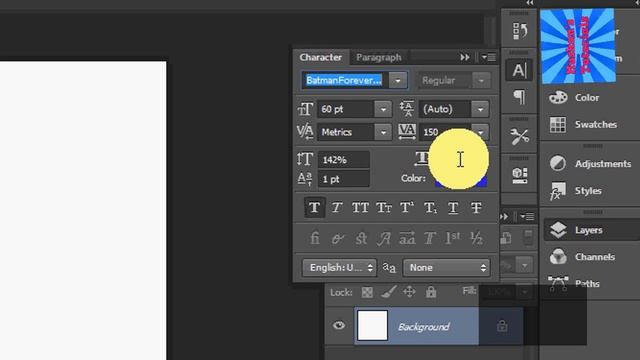
Task: Toggle Standard Ligatures (fi) OpenType button
Action: 315,238
